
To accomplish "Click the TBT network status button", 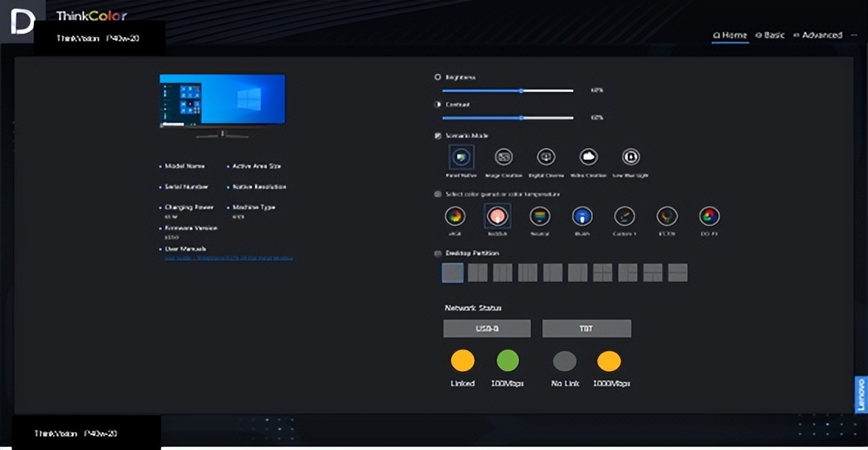I will click(586, 328).
